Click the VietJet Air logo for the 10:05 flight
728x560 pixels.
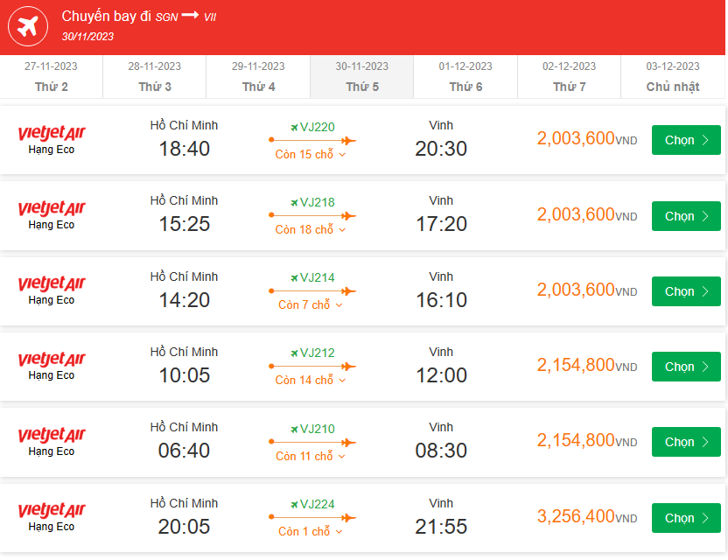[52, 360]
